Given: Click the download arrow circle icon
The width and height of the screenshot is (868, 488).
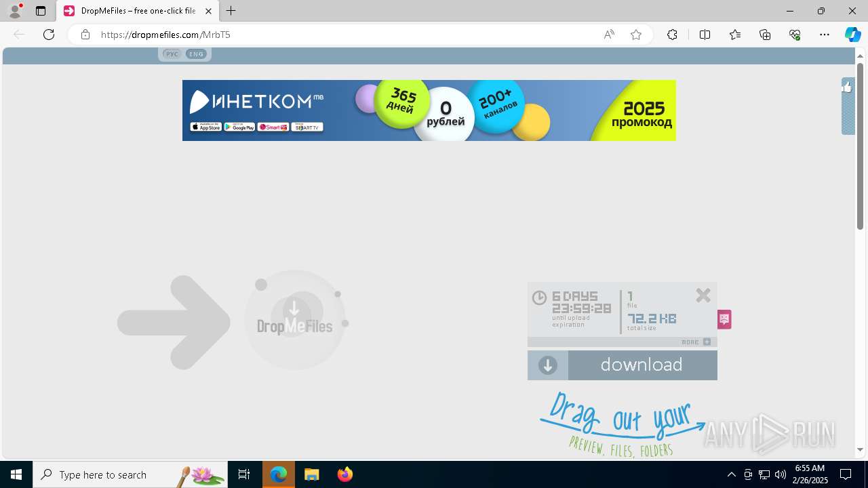Looking at the screenshot, I should tap(548, 365).
